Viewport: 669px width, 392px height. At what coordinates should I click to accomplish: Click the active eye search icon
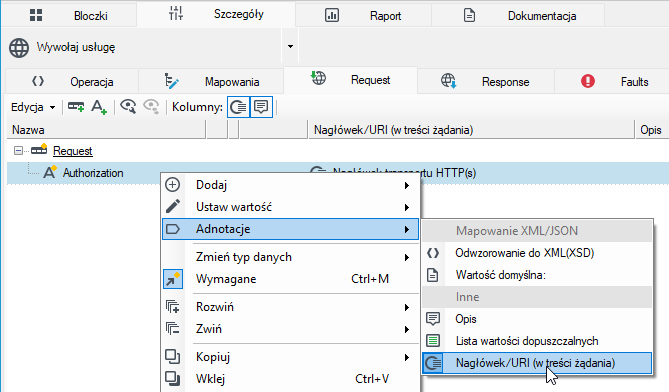coord(128,106)
